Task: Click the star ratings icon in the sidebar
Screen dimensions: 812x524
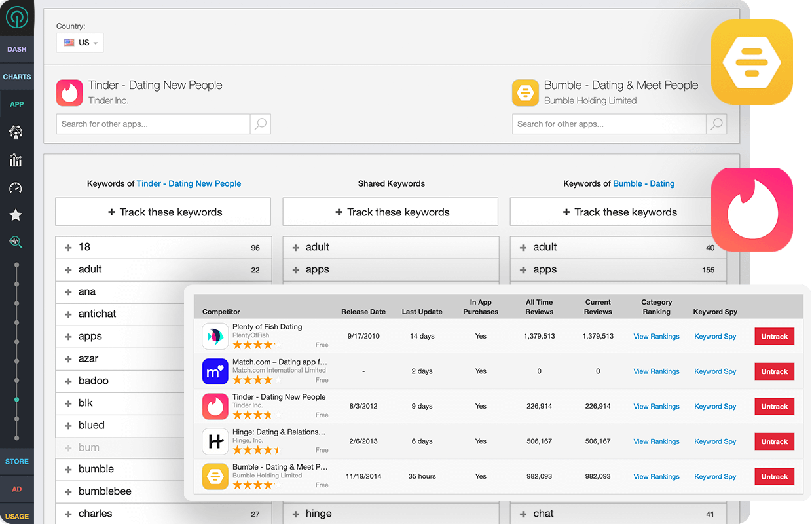Action: (x=16, y=215)
